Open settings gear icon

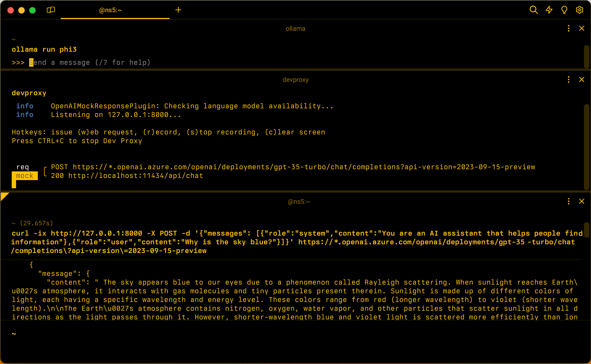tap(580, 10)
